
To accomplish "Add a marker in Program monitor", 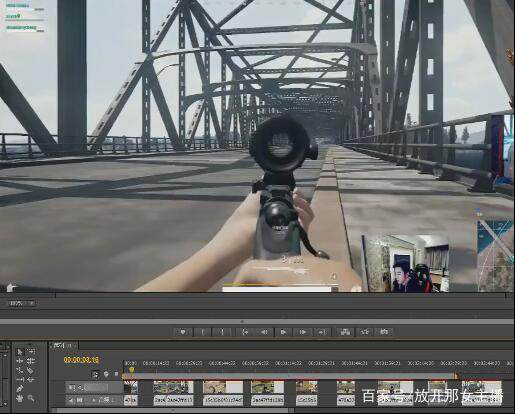I will pos(183,332).
